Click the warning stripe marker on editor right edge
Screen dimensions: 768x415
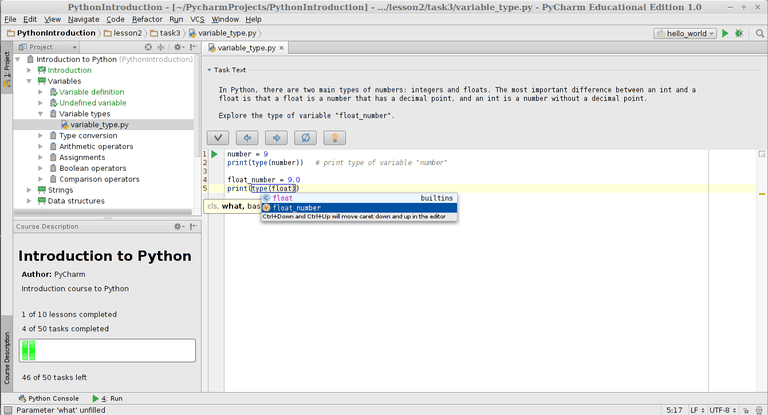pos(762,195)
